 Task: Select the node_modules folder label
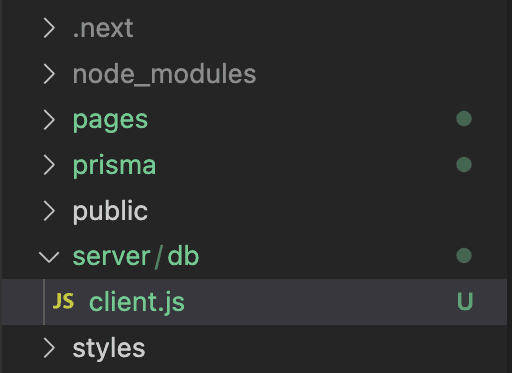pos(164,74)
